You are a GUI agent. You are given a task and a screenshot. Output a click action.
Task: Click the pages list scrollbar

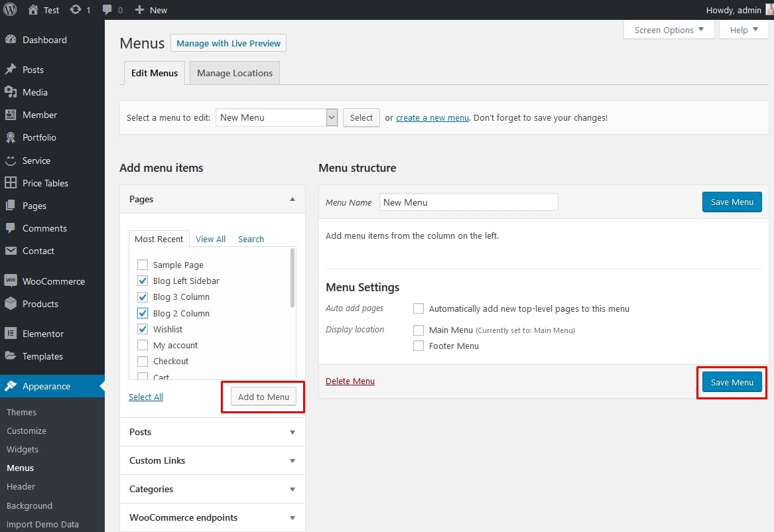(292, 279)
